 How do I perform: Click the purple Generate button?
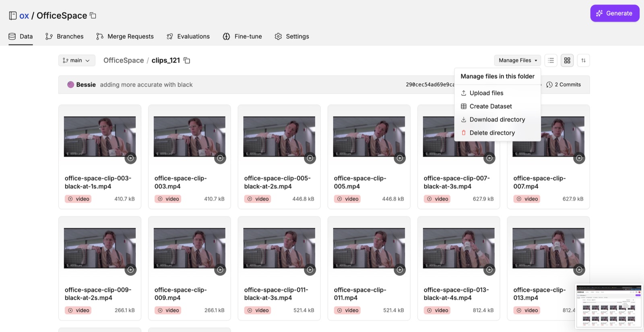[x=615, y=13]
